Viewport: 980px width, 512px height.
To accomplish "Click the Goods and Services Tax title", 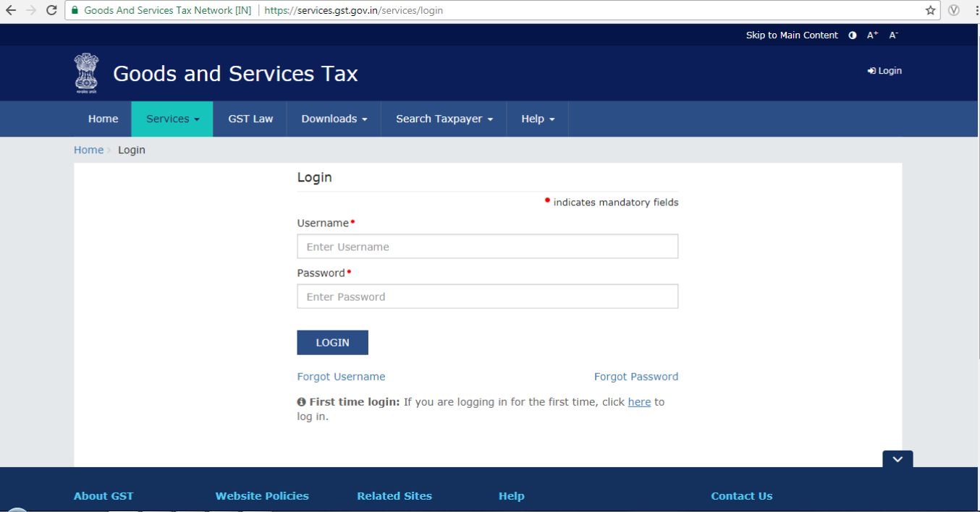I will tap(235, 74).
